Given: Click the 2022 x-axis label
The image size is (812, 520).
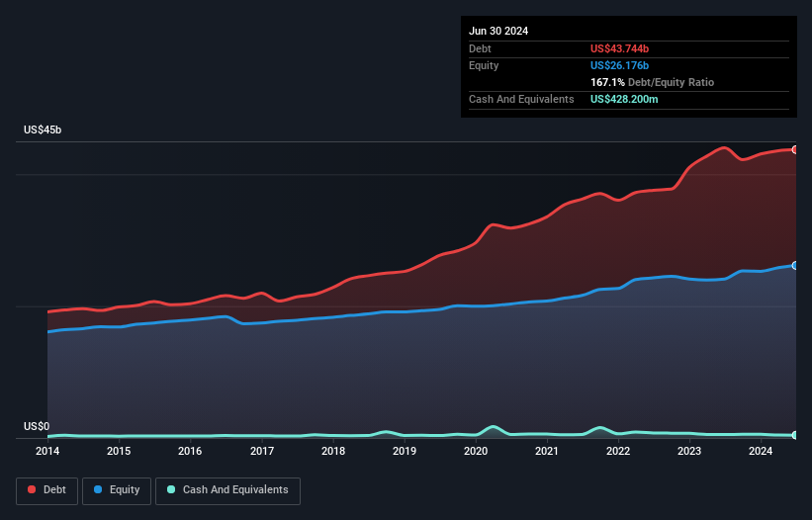Looking at the screenshot, I should (618, 451).
